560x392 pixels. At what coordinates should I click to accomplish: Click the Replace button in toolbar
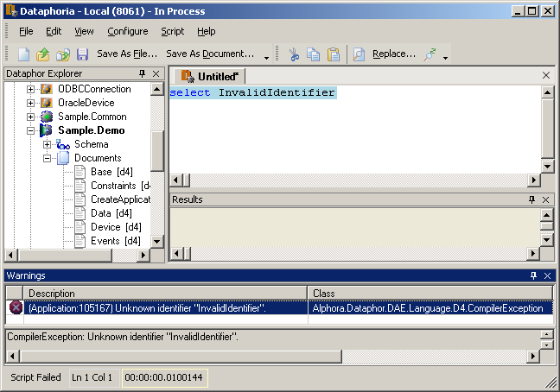[393, 54]
